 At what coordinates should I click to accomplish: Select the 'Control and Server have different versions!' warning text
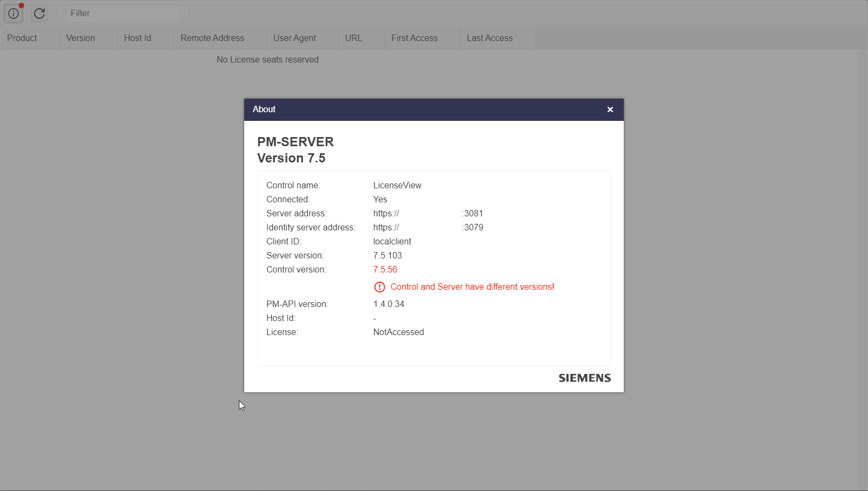click(472, 287)
